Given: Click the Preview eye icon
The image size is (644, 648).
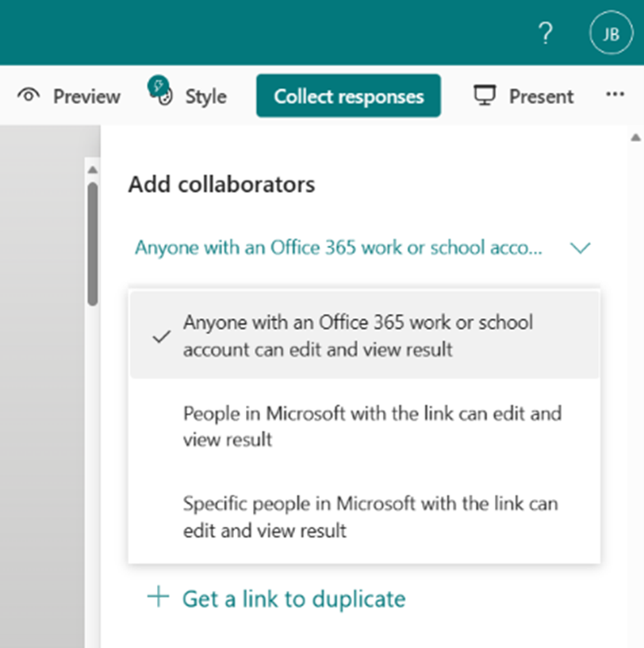Looking at the screenshot, I should (x=29, y=96).
